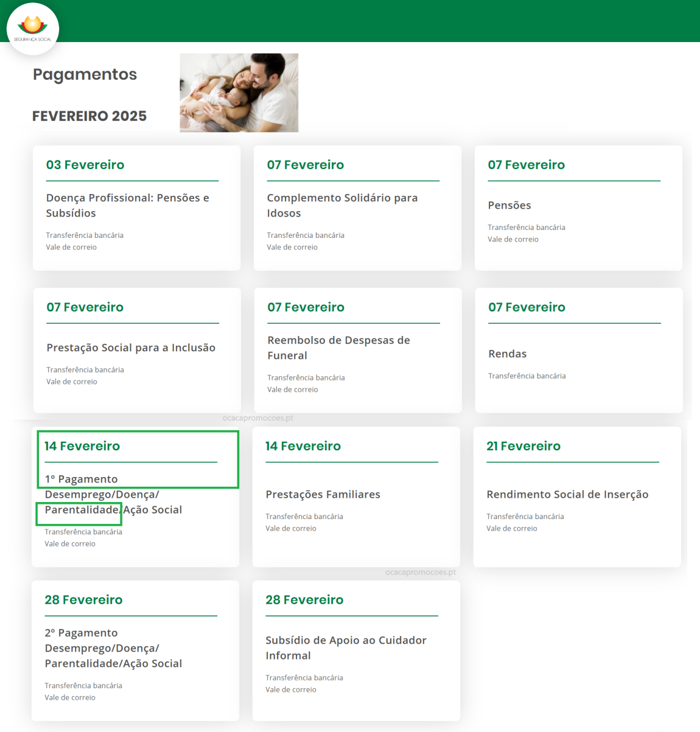Select "07 Fevereiro" above Rendas

pyautogui.click(x=527, y=307)
